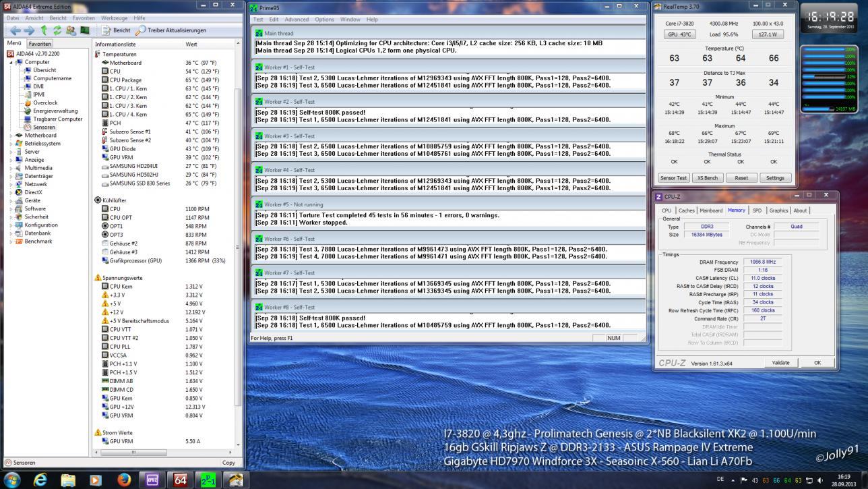Viewport: 868px width, 489px height.
Task: Switch to the SPD tab in CPU-Z
Action: coord(757,210)
